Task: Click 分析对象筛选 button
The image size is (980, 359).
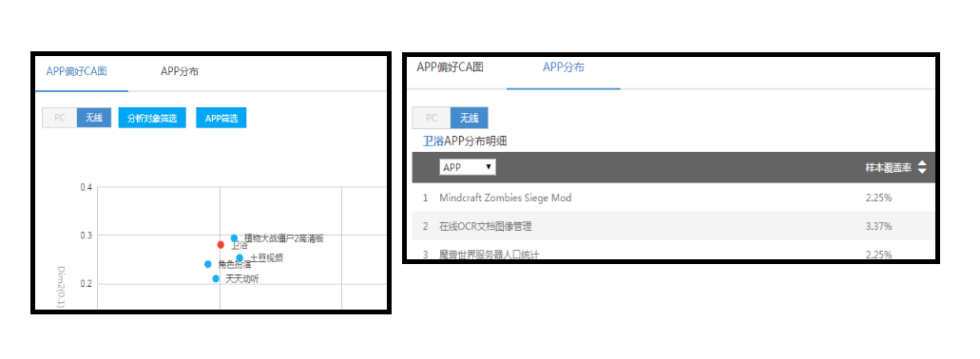Action: click(152, 118)
